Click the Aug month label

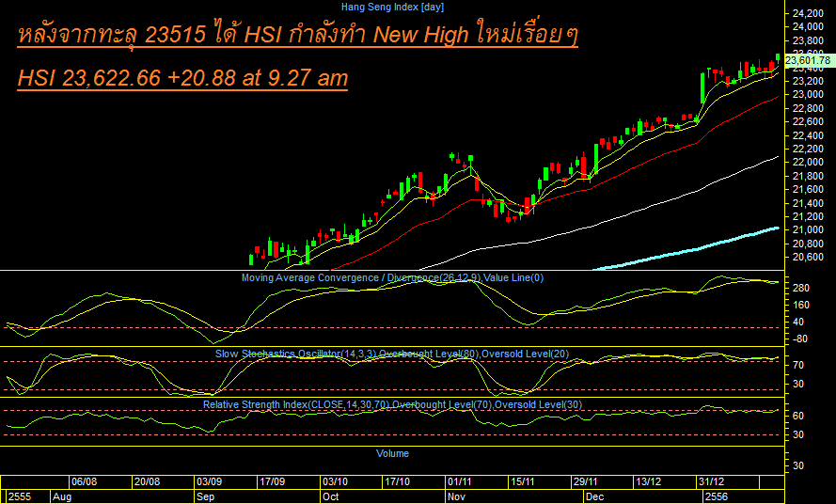(62, 496)
